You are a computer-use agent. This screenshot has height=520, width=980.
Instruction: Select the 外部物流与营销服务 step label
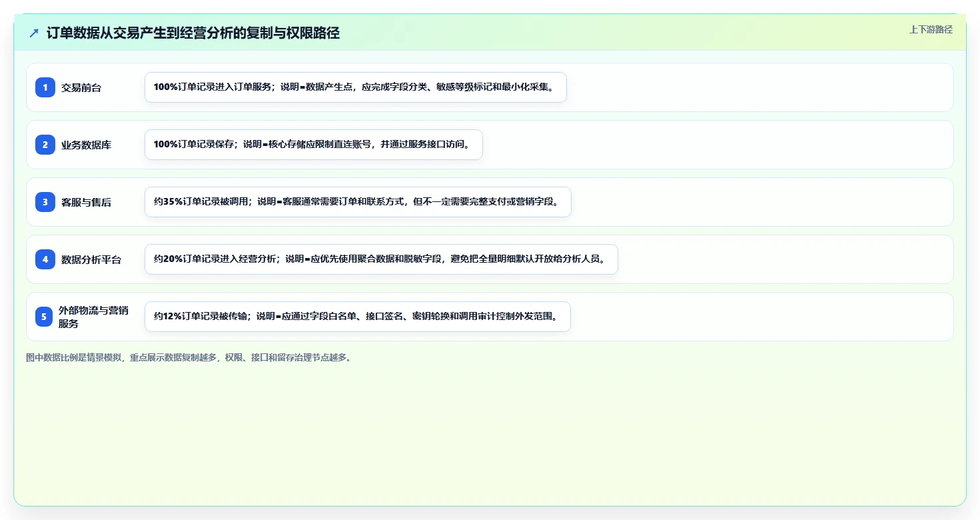click(x=93, y=317)
